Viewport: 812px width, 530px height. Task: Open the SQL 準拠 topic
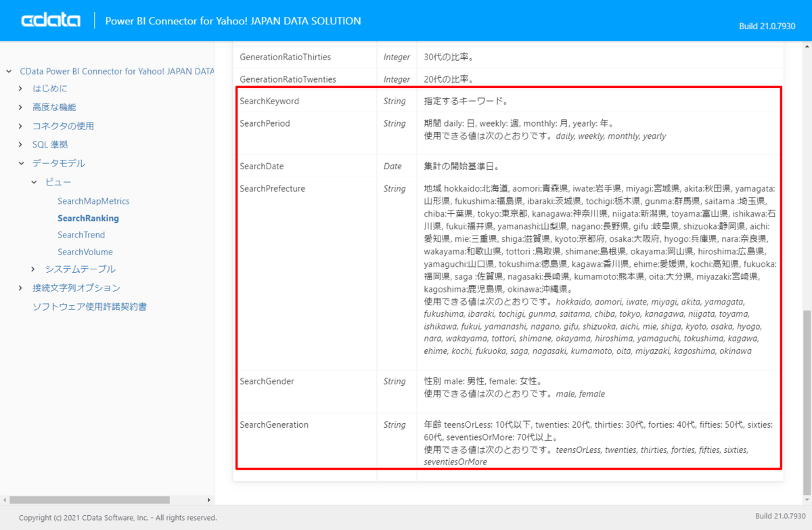pos(50,145)
